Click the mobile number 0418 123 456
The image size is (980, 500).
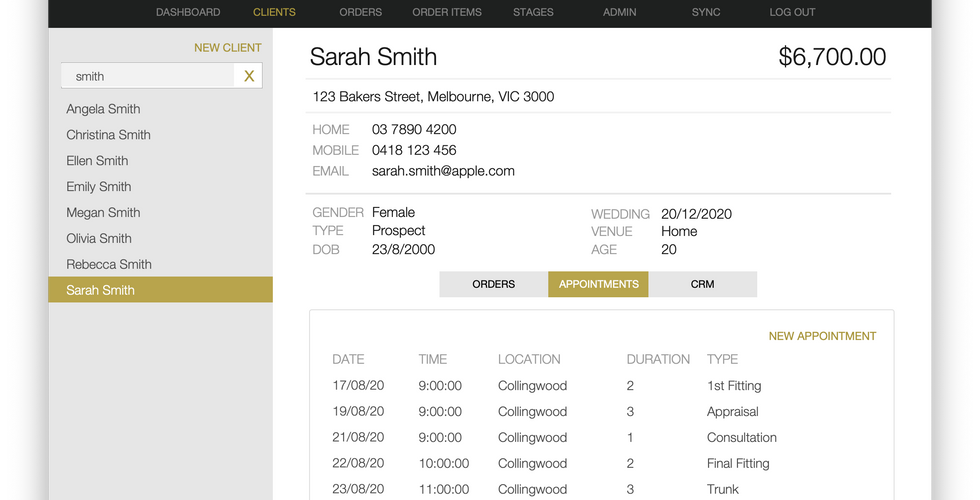point(414,150)
